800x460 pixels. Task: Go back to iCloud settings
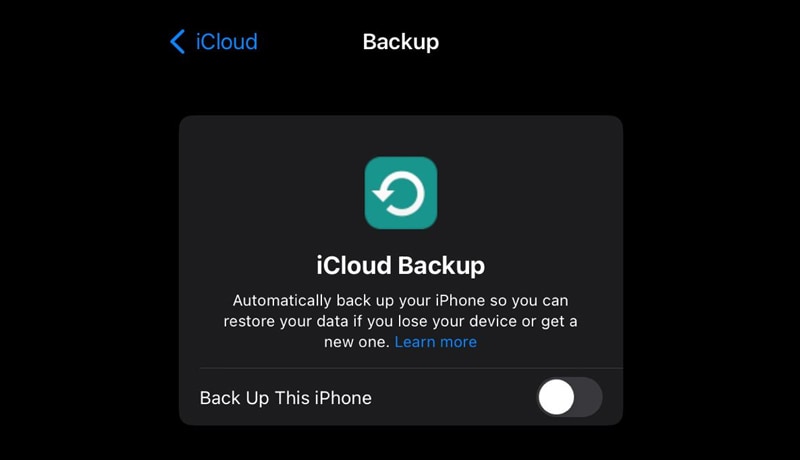[x=214, y=41]
